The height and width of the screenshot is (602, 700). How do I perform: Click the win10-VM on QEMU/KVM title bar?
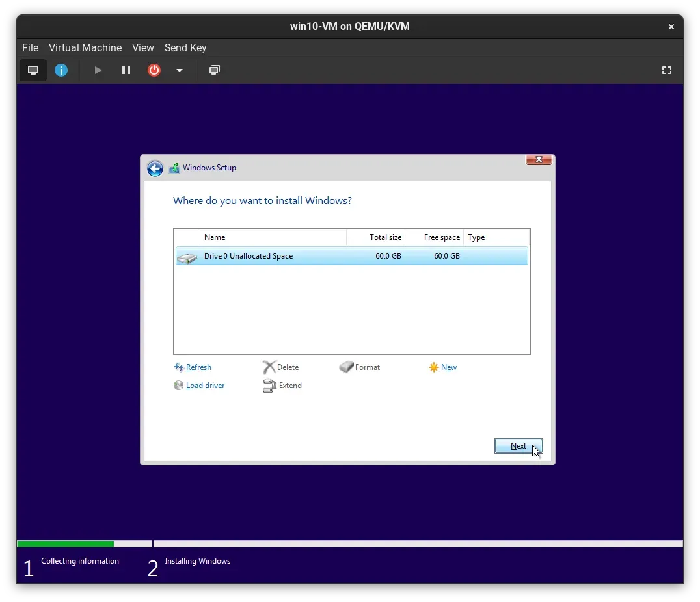point(349,26)
